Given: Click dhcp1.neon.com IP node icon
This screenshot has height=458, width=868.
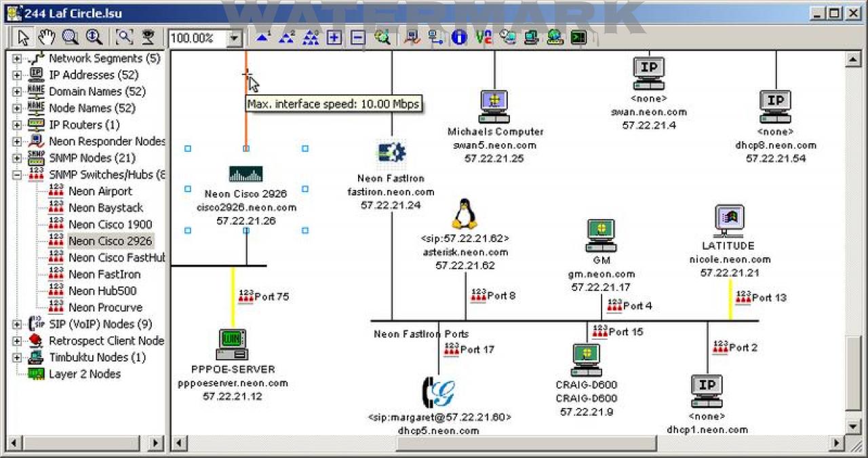Looking at the screenshot, I should coord(707,392).
